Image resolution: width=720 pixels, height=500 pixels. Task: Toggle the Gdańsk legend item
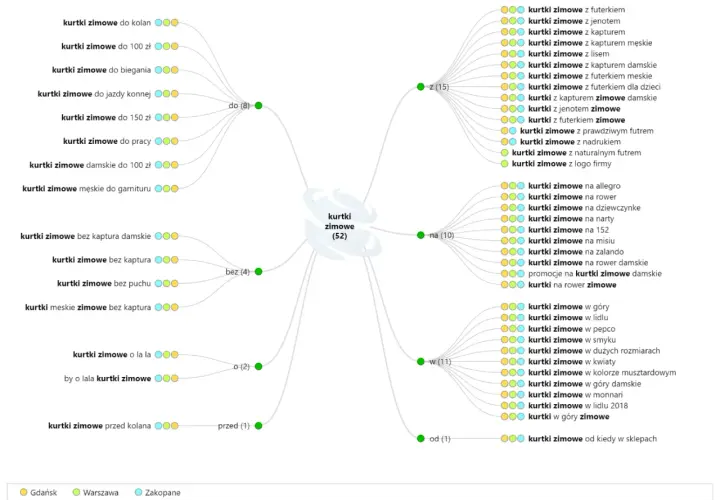point(39,493)
